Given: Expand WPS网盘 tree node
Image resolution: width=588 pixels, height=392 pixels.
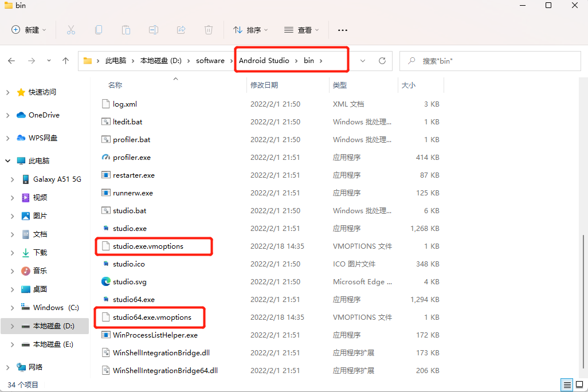Looking at the screenshot, I should 8,138.
